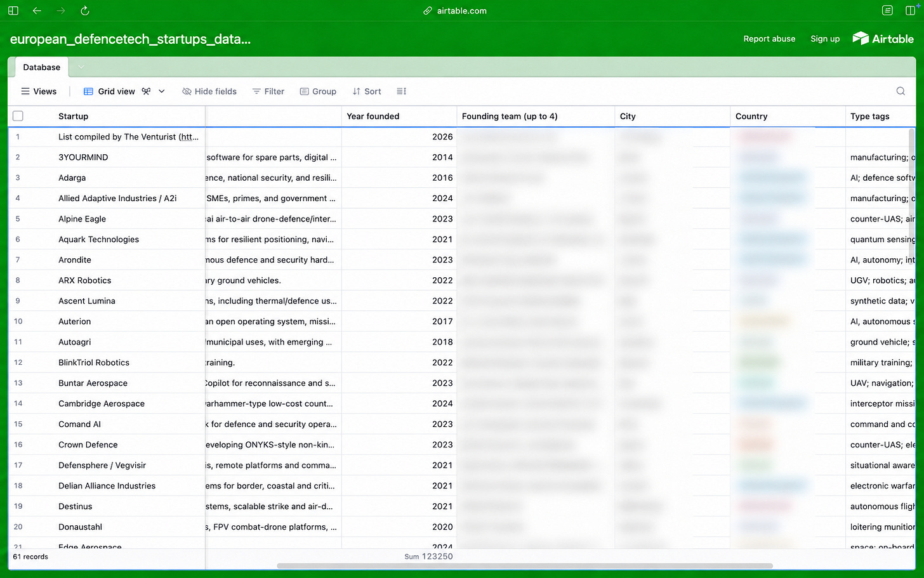Open the Views hamburger menu
This screenshot has width=924, height=578.
(x=39, y=91)
